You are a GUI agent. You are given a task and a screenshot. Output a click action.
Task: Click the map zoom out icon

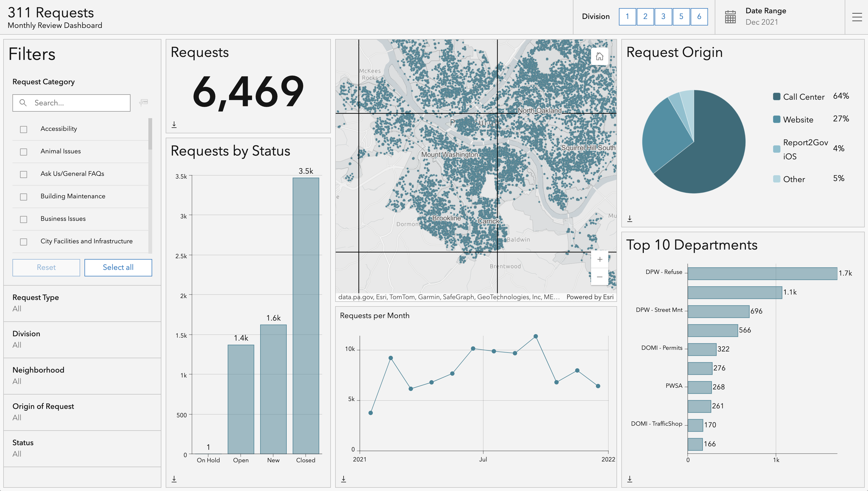pyautogui.click(x=600, y=276)
